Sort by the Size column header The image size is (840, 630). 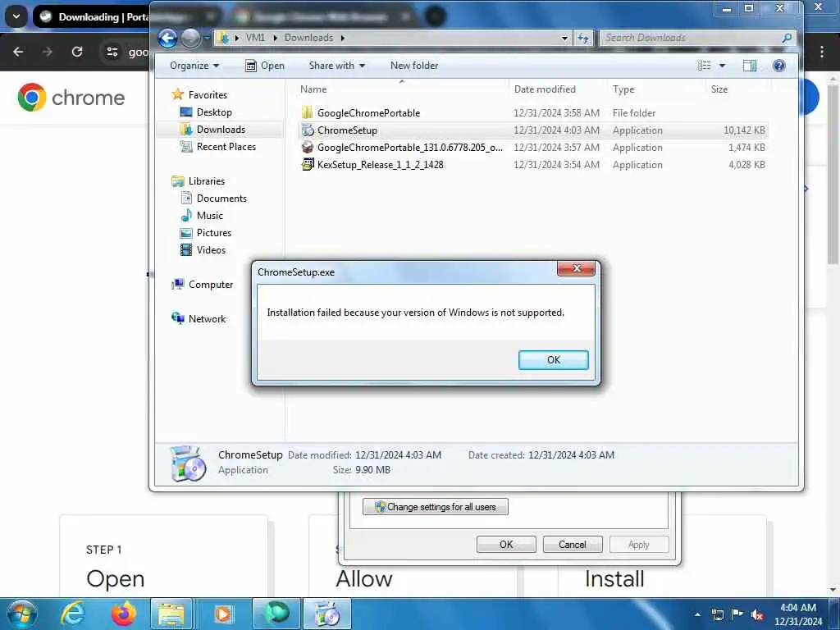coord(738,89)
